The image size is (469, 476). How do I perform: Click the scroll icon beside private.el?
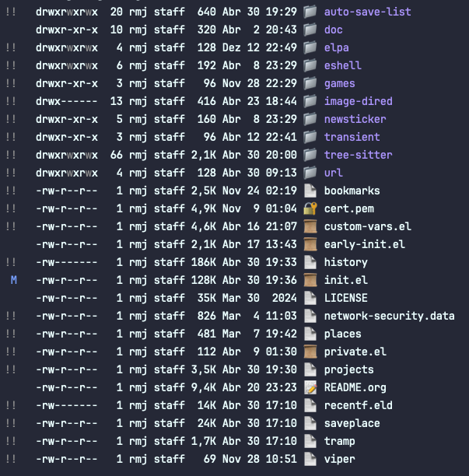310,352
